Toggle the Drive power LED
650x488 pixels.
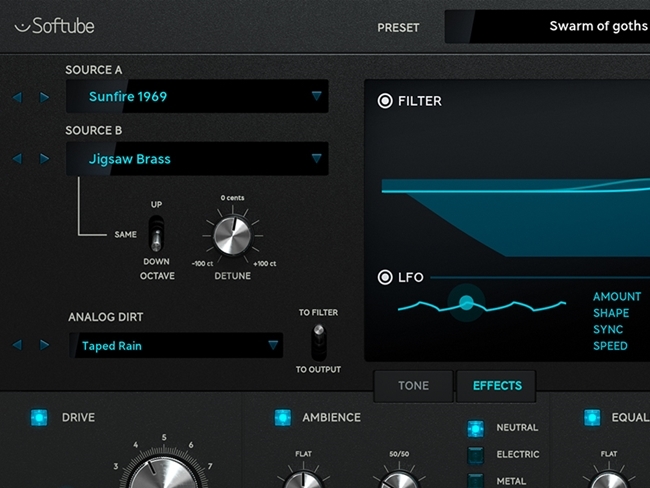click(39, 418)
